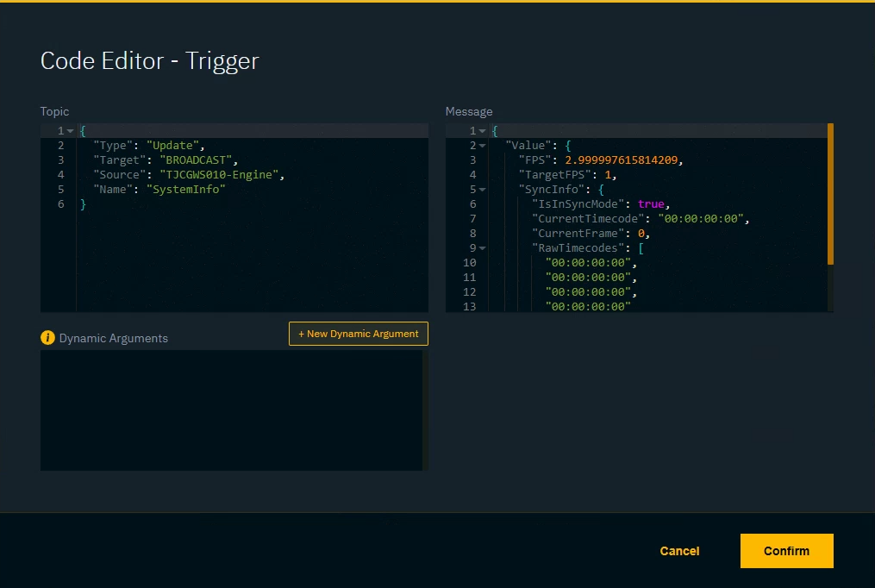Click the "SystemInfo" name value
Image resolution: width=875 pixels, height=588 pixels.
tap(185, 190)
